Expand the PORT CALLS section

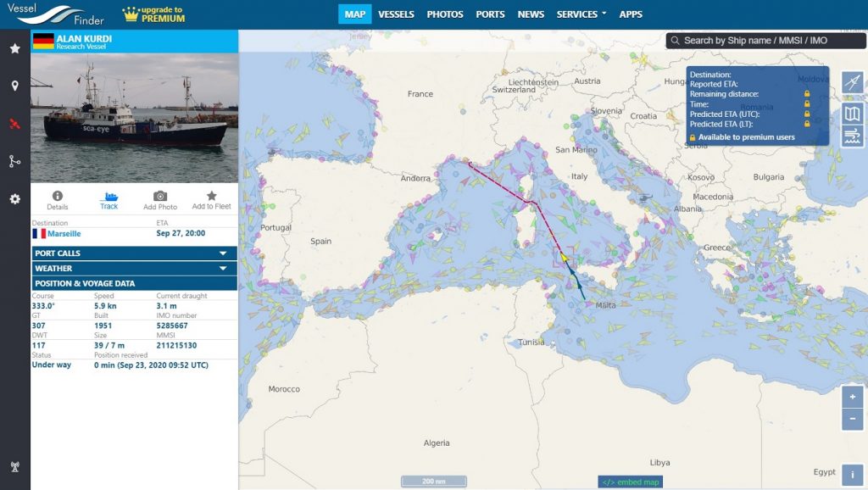pos(134,253)
